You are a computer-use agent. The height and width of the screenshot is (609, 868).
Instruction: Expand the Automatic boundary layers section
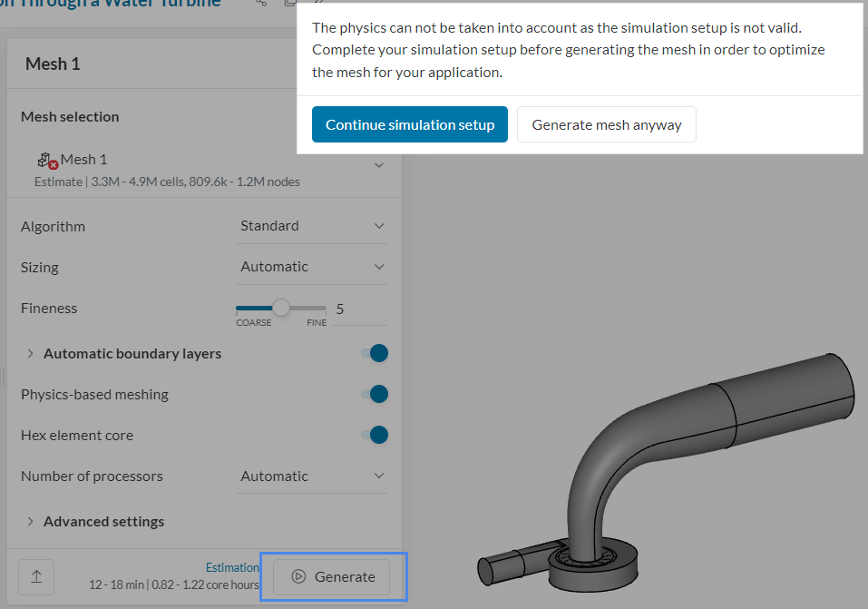30,353
